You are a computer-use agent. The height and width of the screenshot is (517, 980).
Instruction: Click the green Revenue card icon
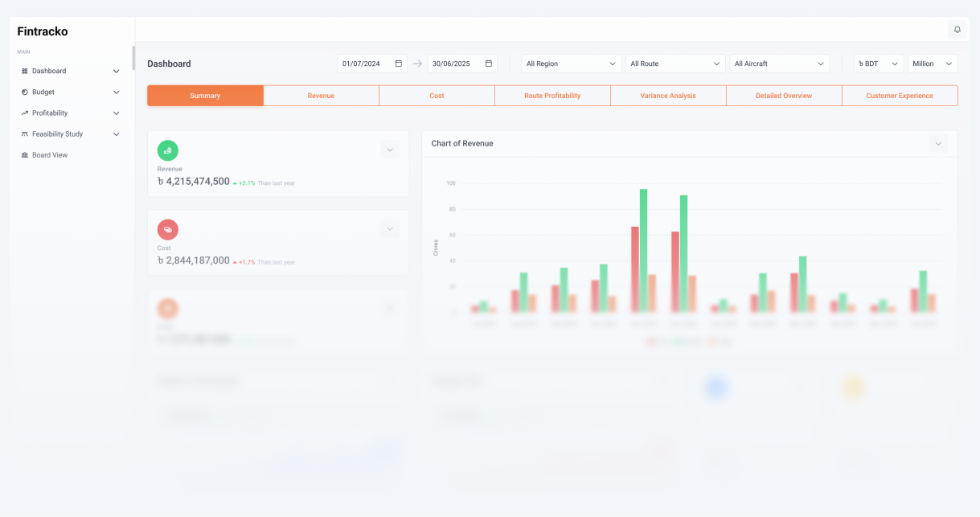point(168,150)
